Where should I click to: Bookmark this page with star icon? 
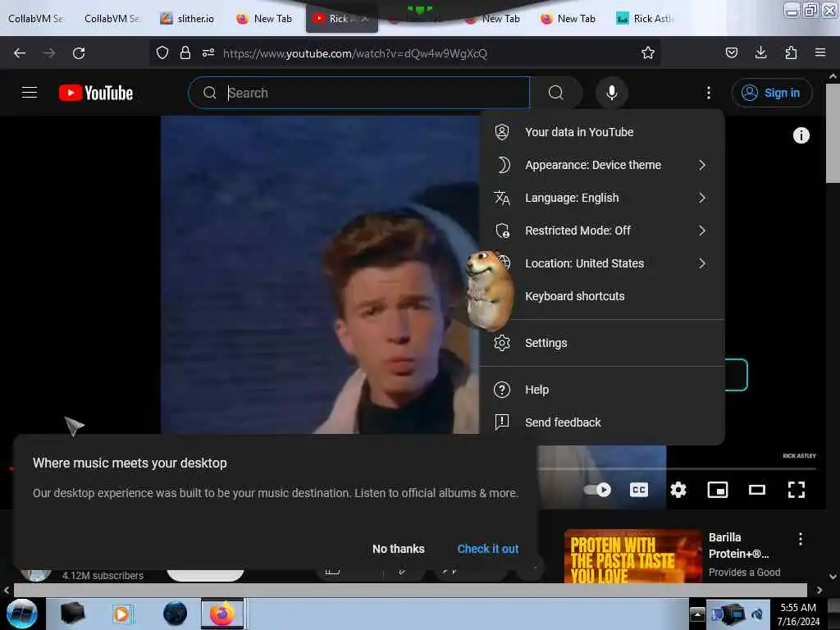tap(648, 53)
